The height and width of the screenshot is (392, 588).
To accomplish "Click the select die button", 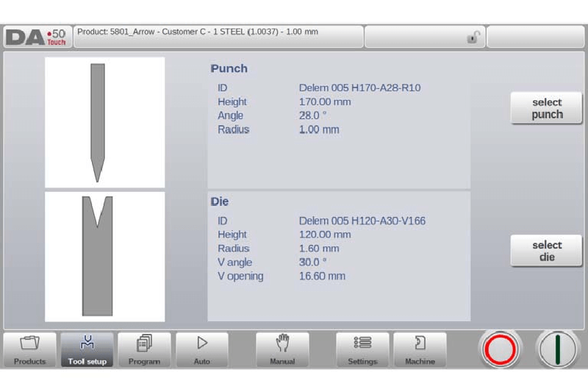I will pos(546,252).
